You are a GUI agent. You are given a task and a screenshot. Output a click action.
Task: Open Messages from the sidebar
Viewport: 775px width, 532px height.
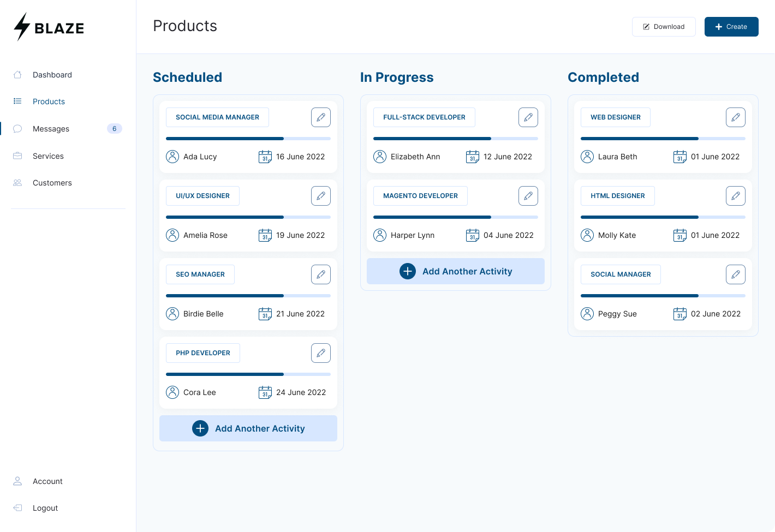click(51, 129)
